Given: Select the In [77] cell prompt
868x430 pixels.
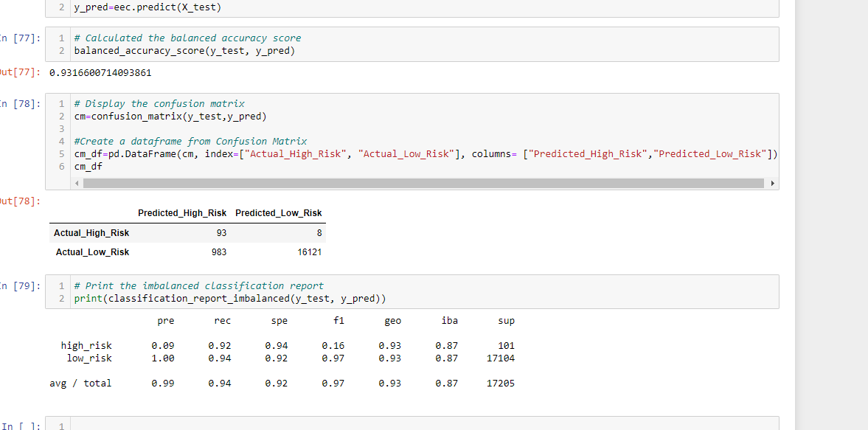Looking at the screenshot, I should point(21,38).
